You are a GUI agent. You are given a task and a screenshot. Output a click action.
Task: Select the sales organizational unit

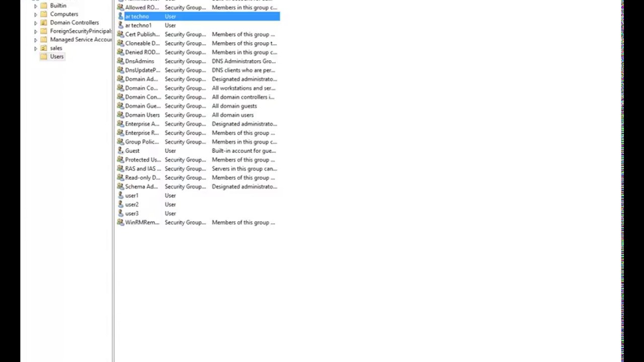(x=56, y=48)
